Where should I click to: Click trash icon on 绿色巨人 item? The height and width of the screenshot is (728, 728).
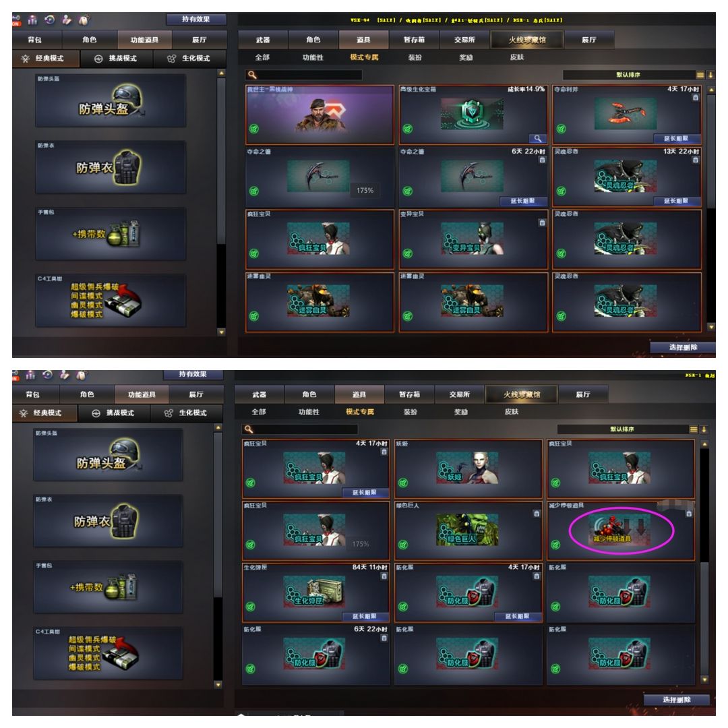point(537,514)
